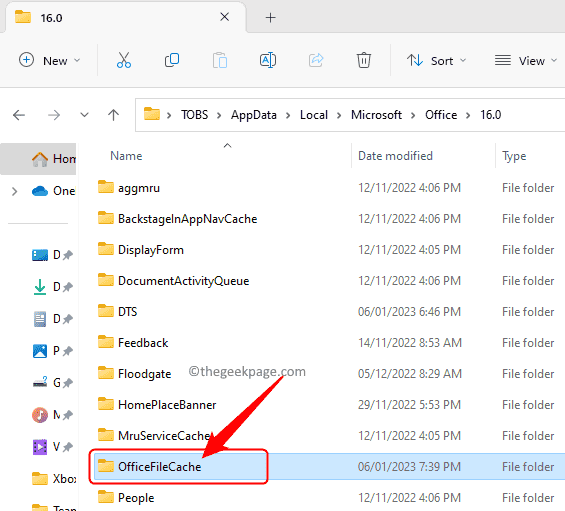The width and height of the screenshot is (565, 511).
Task: Click 16.0 in the address breadcrumb
Action: 490,115
